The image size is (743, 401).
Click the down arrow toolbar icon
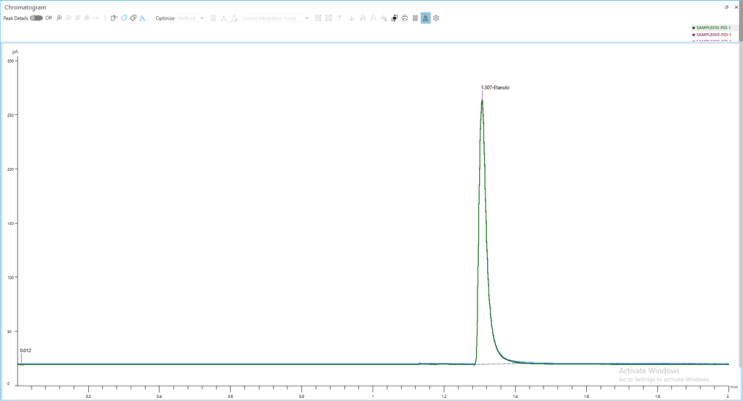click(x=352, y=18)
